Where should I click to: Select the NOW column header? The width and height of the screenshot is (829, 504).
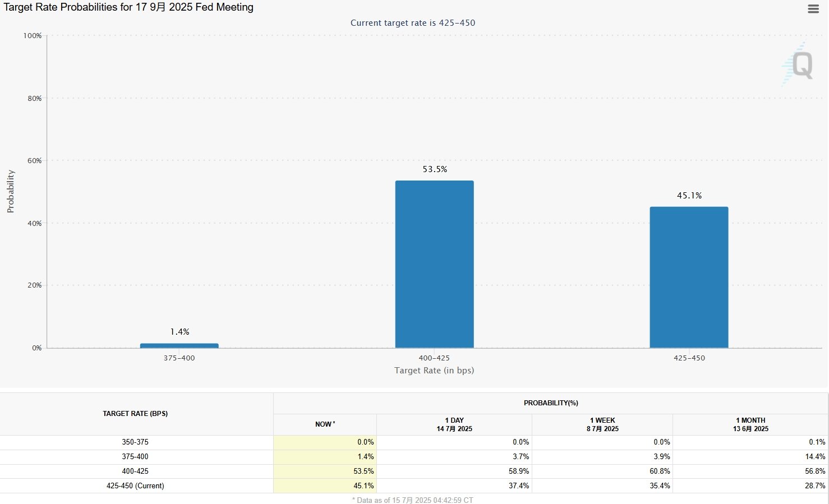325,424
